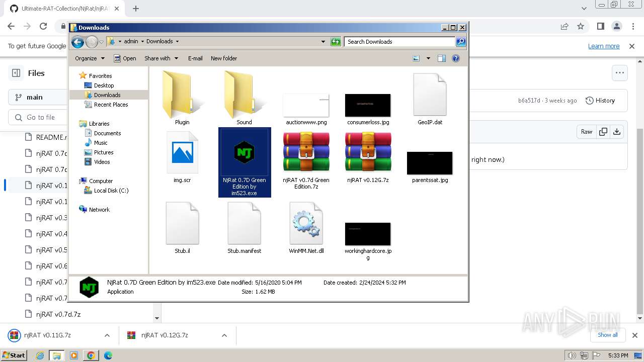Screen dimensions: 644x362
Task: Toggle the preview pane button
Action: [441, 58]
